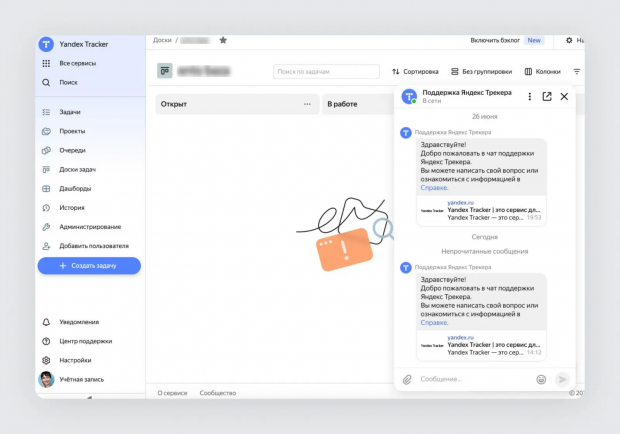The image size is (620, 434).
Task: Open Очереди section
Action: pyautogui.click(x=72, y=150)
